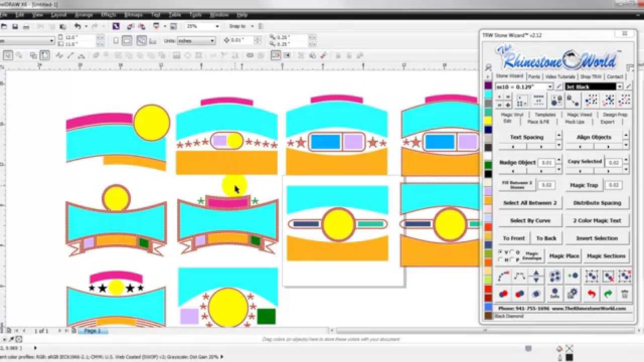Click the landscape orientation icon
Screen dimensions: 644x362
click(x=128, y=41)
